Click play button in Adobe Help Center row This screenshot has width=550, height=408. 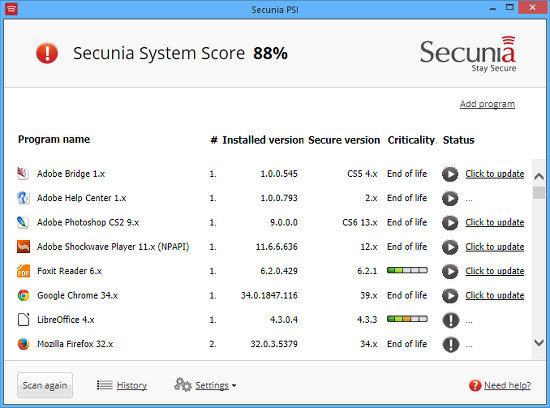tap(450, 198)
